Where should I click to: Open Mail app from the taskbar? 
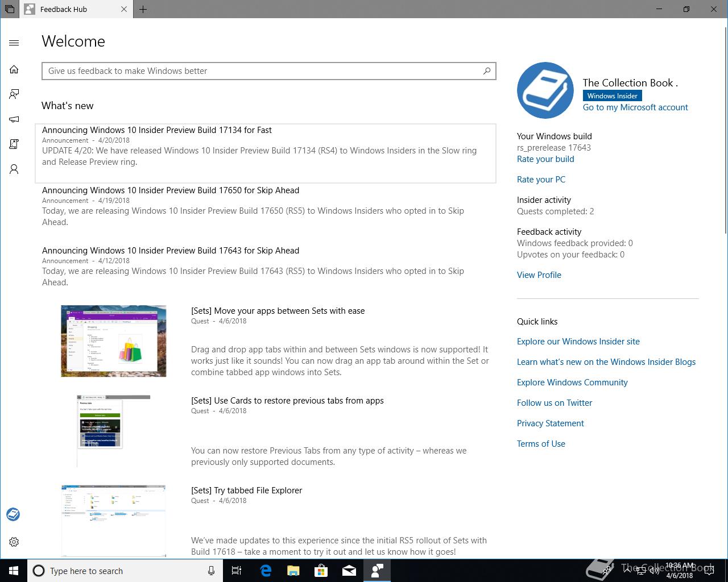(x=349, y=571)
